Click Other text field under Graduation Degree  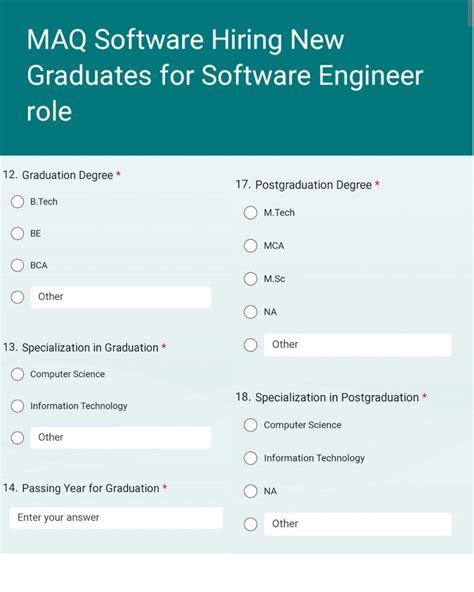click(120, 297)
